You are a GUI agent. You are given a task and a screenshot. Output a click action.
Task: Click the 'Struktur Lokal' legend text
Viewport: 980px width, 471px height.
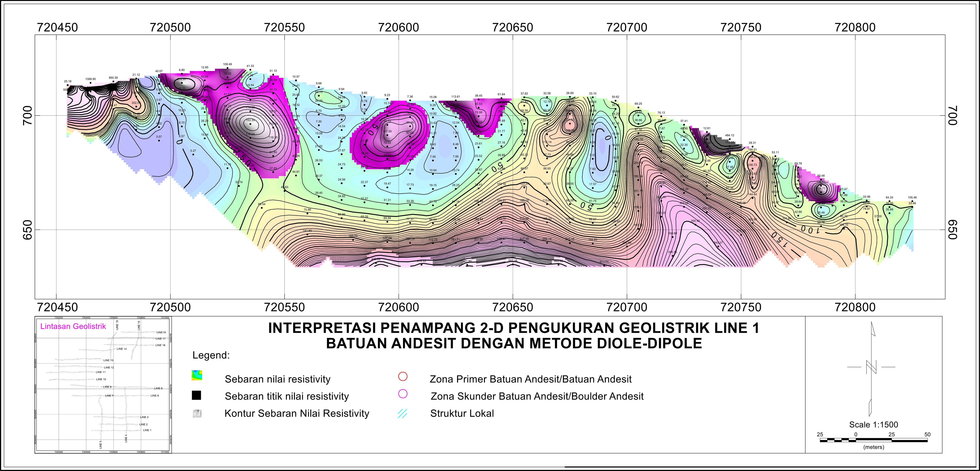click(x=462, y=413)
